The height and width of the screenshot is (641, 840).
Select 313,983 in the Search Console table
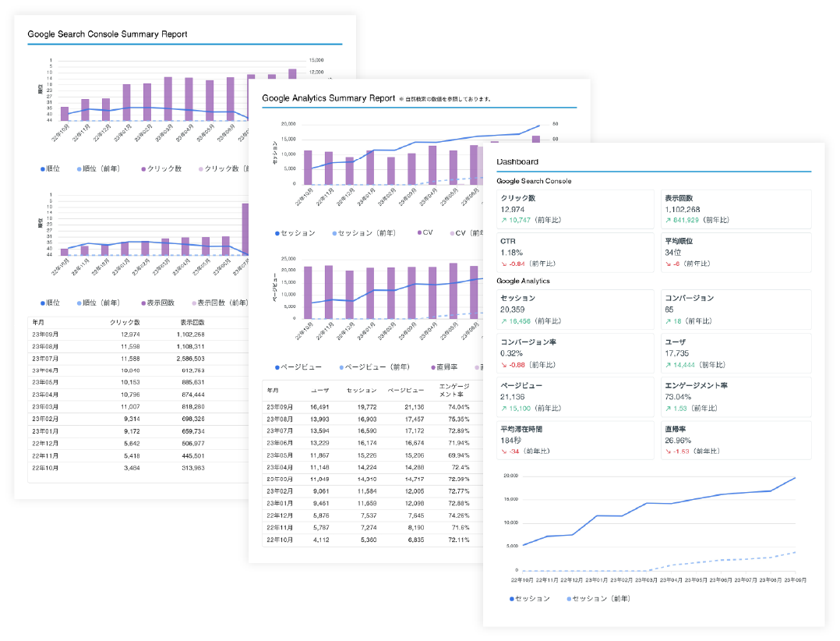(x=193, y=468)
